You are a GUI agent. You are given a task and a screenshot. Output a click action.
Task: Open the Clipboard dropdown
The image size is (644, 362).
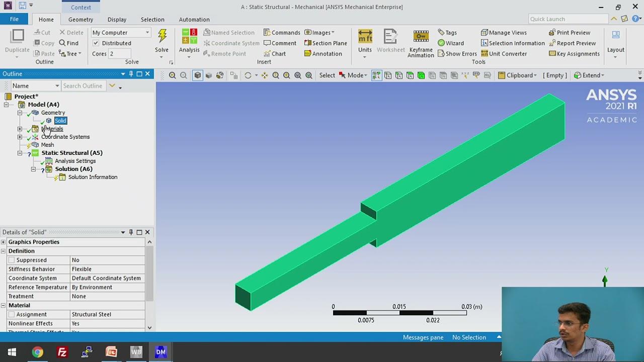point(517,75)
